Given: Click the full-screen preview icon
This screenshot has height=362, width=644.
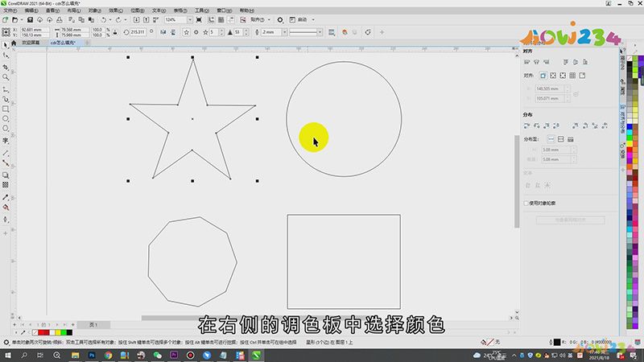Looking at the screenshot, I should tap(199, 19).
